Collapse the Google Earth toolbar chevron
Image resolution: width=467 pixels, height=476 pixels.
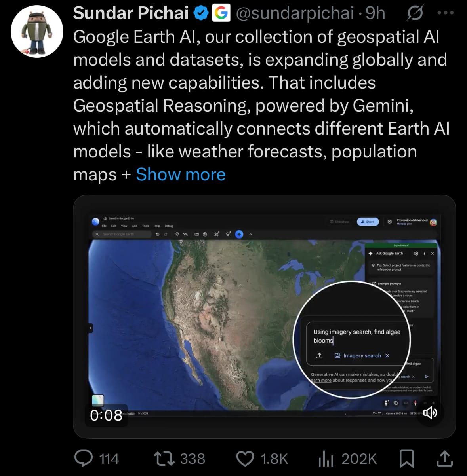250,234
